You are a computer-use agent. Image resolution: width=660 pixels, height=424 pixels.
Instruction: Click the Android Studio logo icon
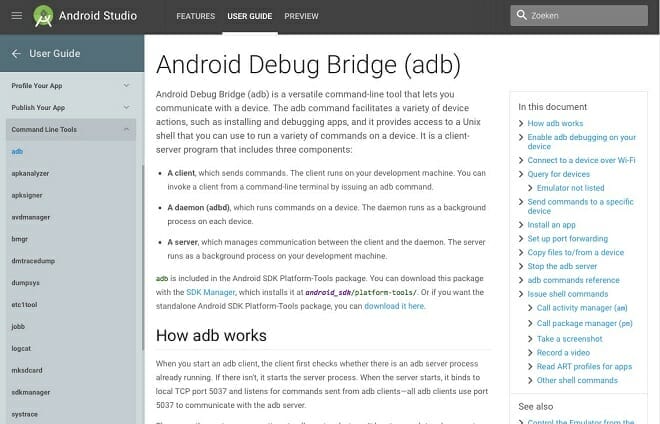point(43,16)
